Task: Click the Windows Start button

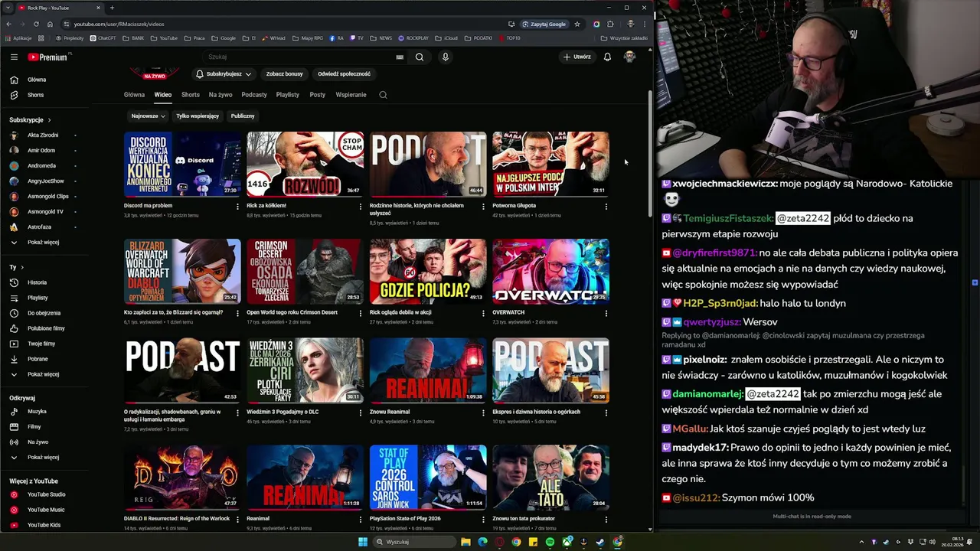Action: point(363,542)
